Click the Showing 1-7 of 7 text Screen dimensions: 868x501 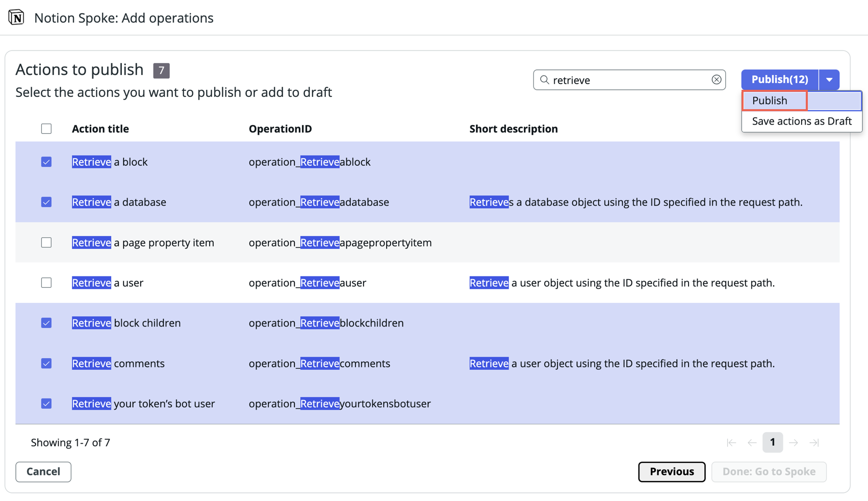click(x=70, y=442)
